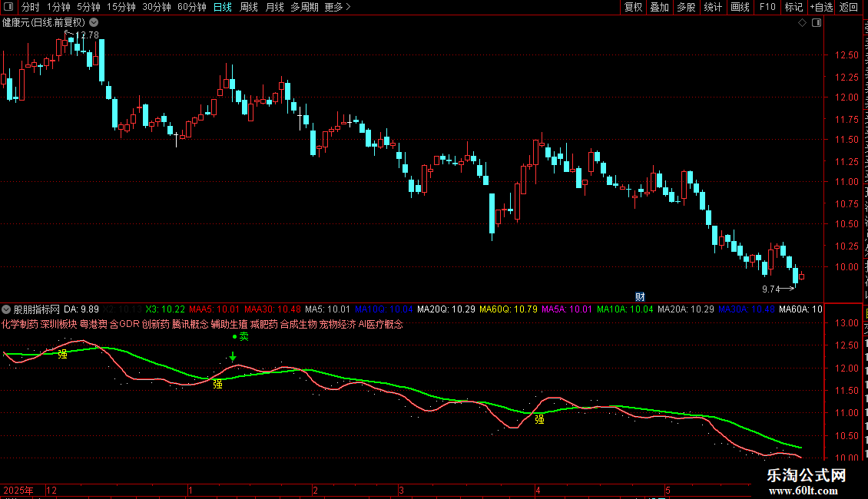Switch to 5分钟 period
Screen dimensions: 868x499
88,7
